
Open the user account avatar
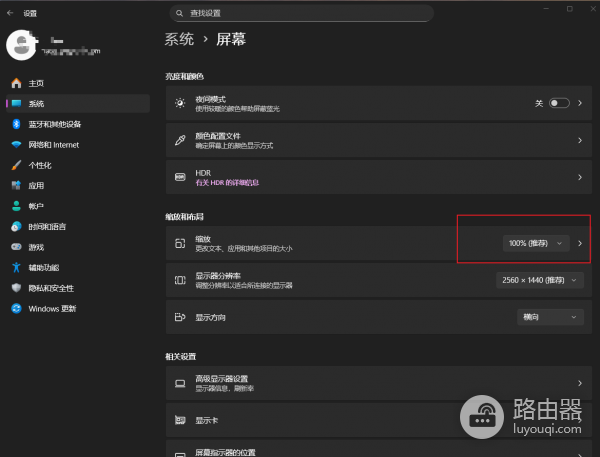pyautogui.click(x=21, y=45)
